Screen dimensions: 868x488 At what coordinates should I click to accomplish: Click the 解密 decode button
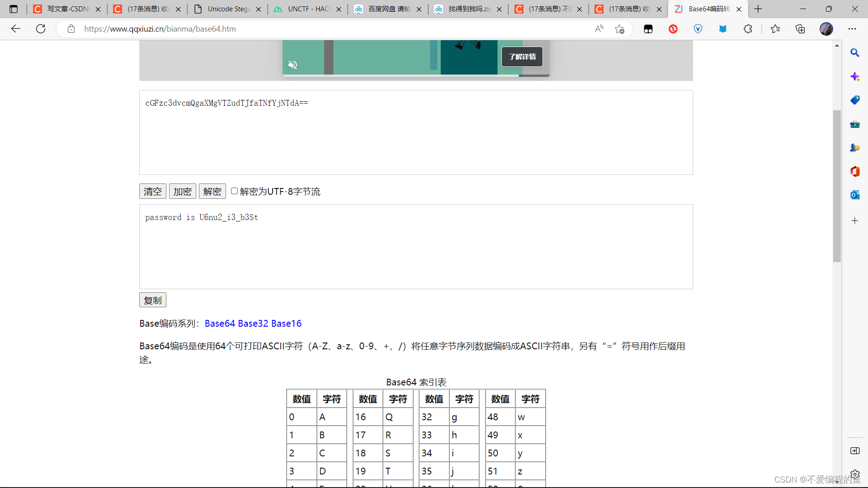coord(212,191)
